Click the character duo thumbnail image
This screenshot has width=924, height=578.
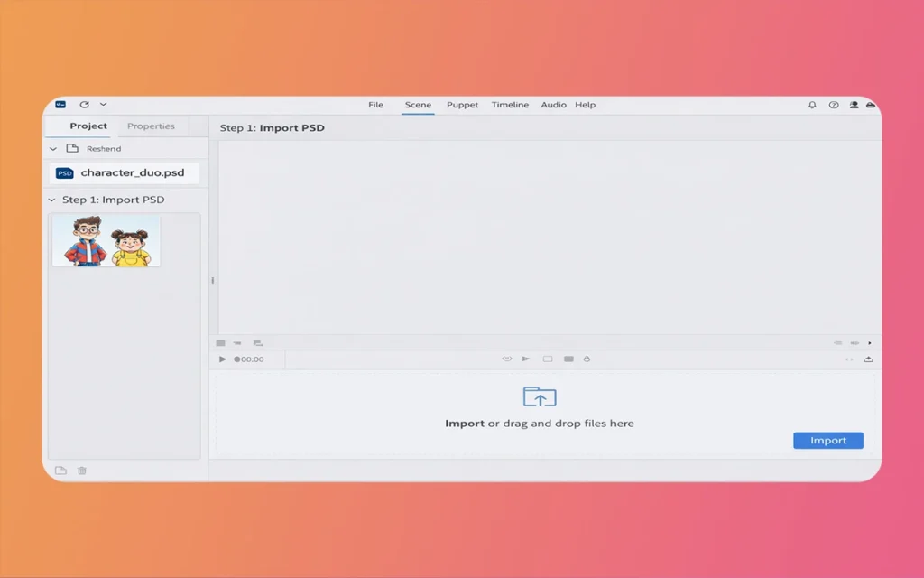[106, 241]
